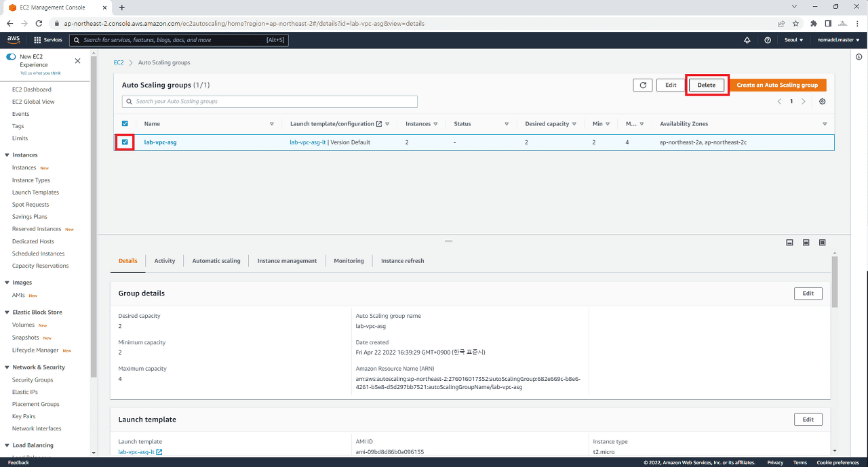Toggle the New EC2 Experience switch

click(11, 57)
